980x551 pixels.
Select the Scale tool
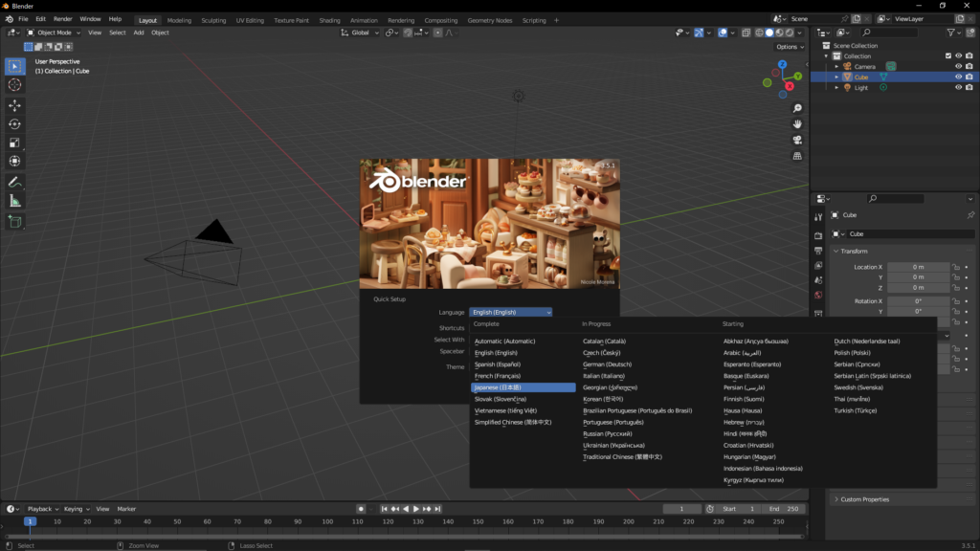[15, 143]
